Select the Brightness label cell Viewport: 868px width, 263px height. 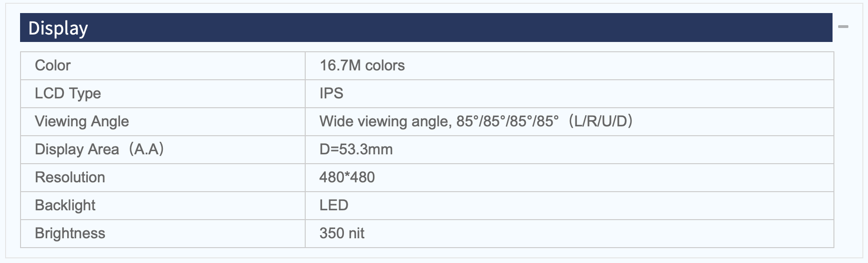pos(163,234)
